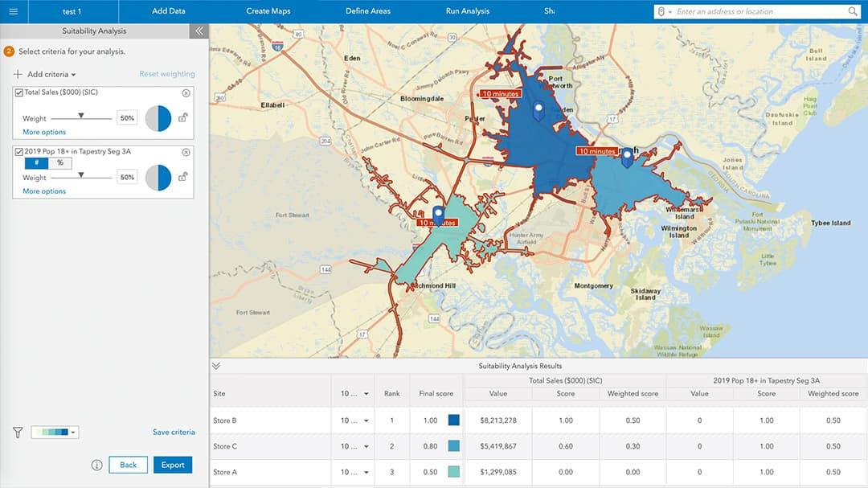Click the search magnifier icon
The height and width of the screenshot is (488, 868).
pos(853,11)
